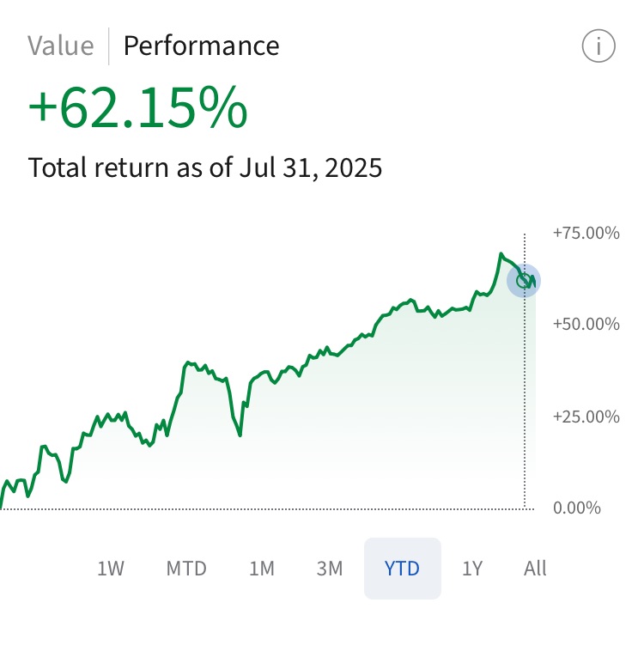
Task: Click the +75.00% axis label
Action: coord(586,233)
